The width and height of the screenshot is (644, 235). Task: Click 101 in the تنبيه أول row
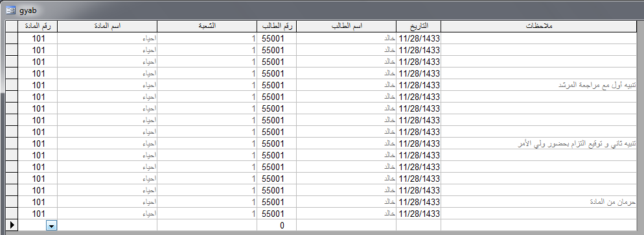pyautogui.click(x=38, y=85)
